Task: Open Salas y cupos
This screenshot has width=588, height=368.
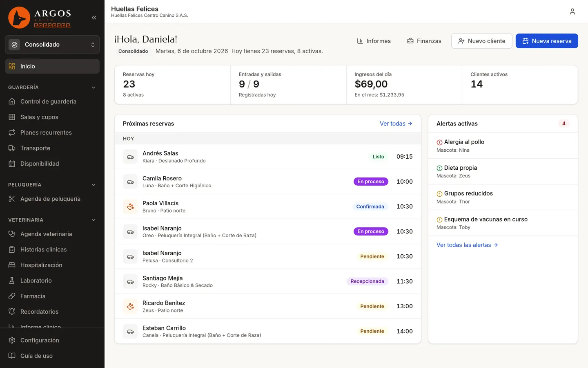Action: (x=52, y=117)
